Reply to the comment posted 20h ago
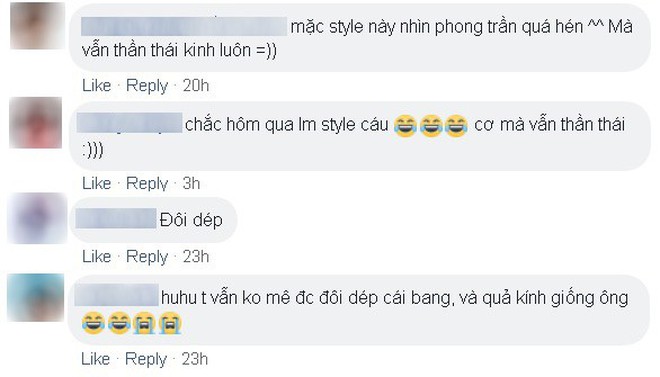 pos(147,86)
